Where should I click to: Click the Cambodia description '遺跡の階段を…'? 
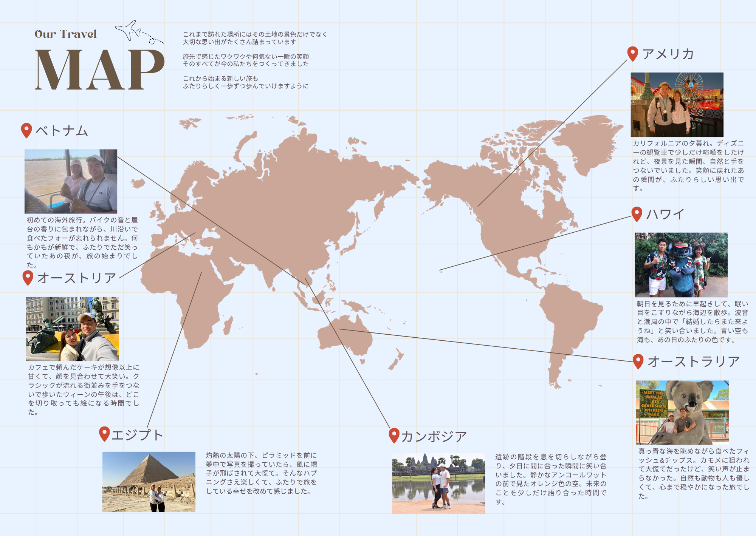pos(551,479)
